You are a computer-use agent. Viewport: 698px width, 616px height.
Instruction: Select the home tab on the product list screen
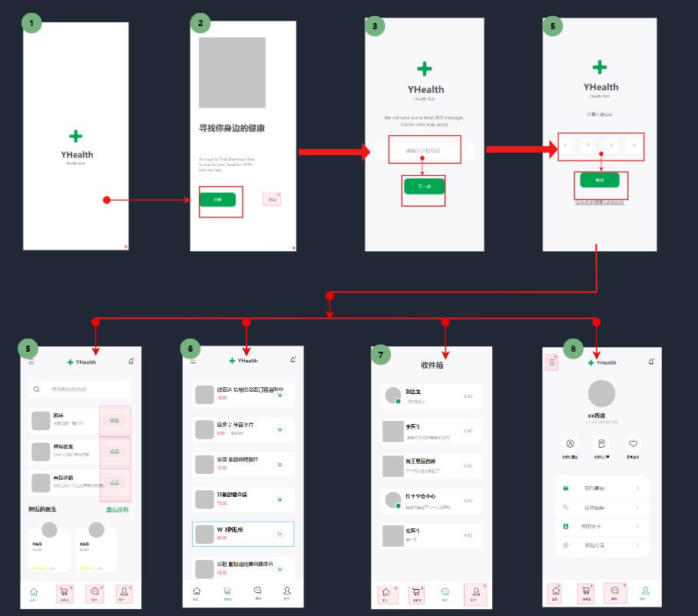197,593
